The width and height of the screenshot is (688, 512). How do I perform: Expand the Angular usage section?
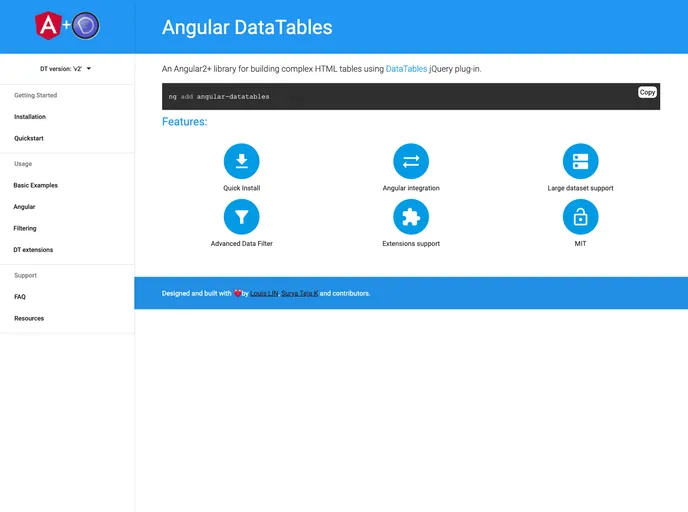coord(24,207)
